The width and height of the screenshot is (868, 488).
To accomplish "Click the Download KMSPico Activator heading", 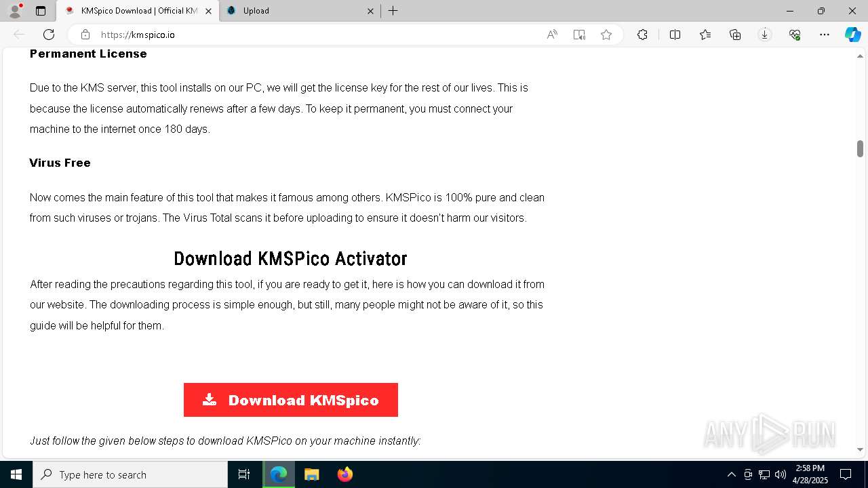I will click(x=290, y=258).
